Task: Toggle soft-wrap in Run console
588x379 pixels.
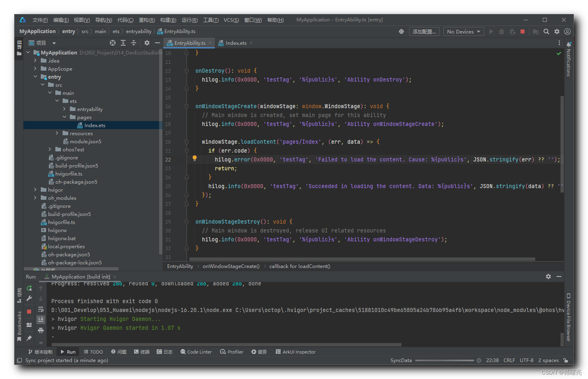Action: point(41,309)
